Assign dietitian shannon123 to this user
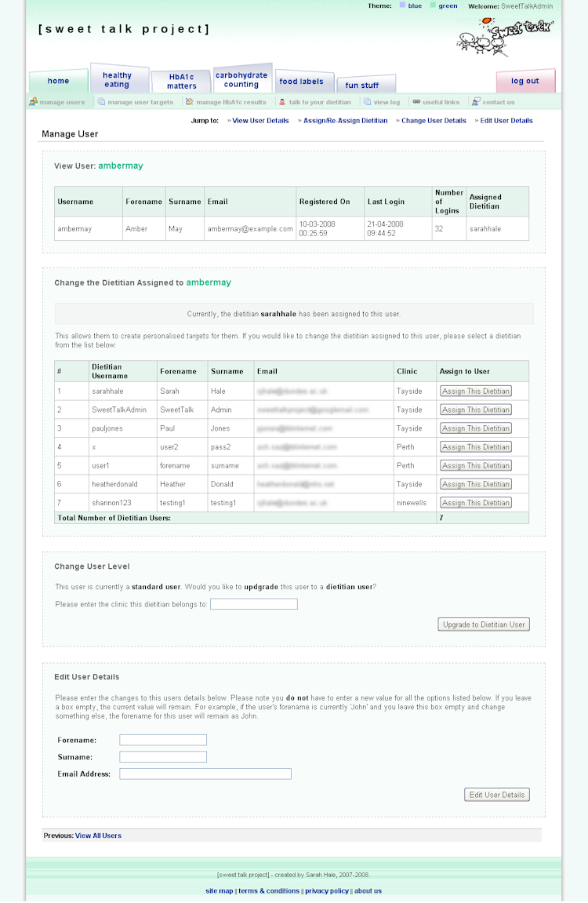Image resolution: width=588 pixels, height=903 pixels. (476, 503)
